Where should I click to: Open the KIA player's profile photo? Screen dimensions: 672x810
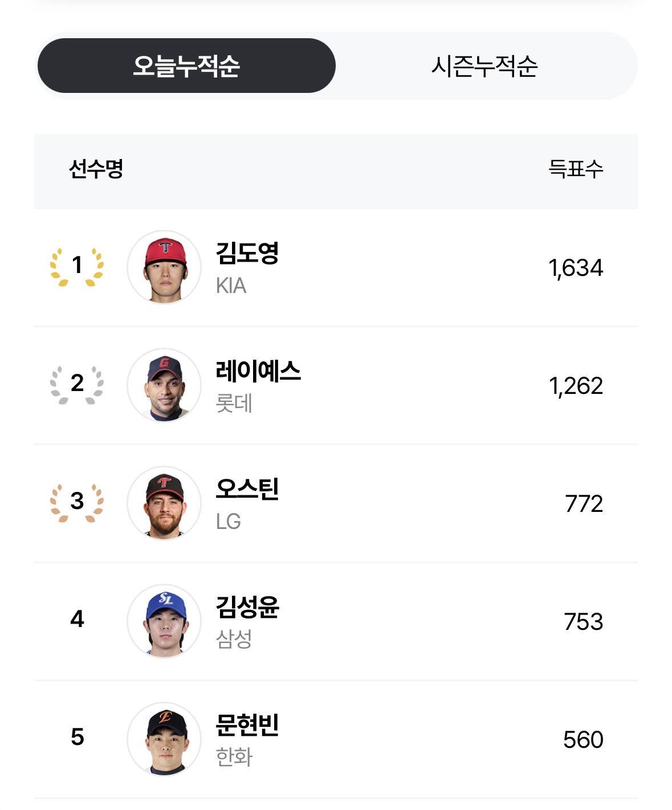pos(164,267)
